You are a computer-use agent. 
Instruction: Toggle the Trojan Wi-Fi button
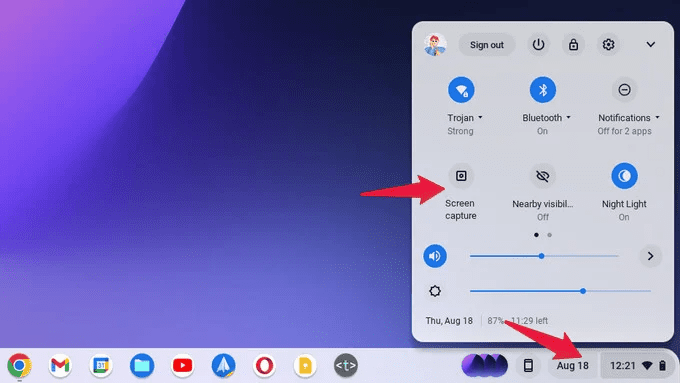[x=461, y=90]
